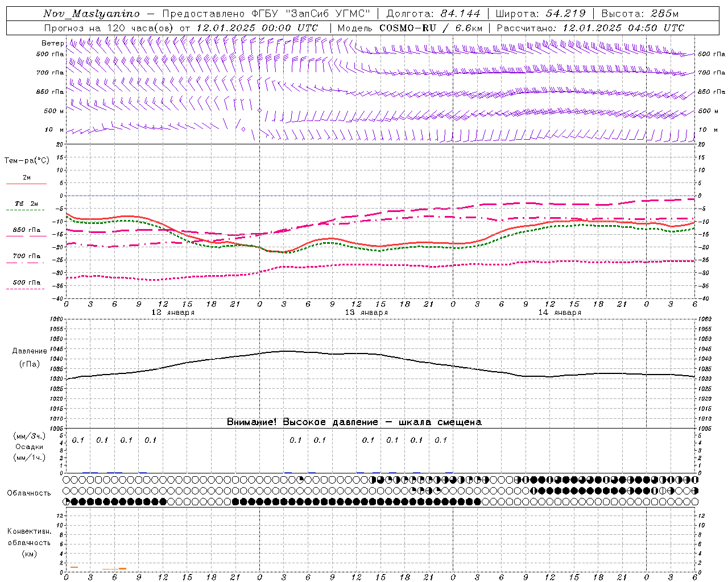
Task: Click the 700 гПа temperature legend entry
Action: click(x=27, y=256)
